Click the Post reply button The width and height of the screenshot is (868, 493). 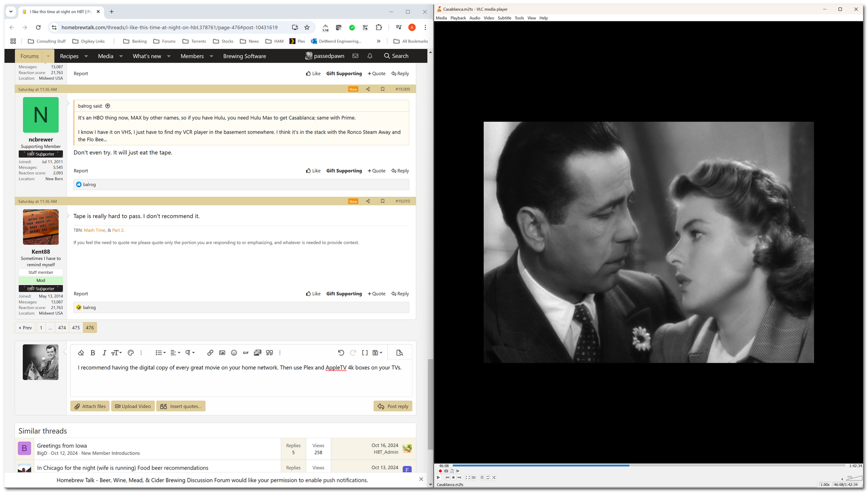click(393, 406)
